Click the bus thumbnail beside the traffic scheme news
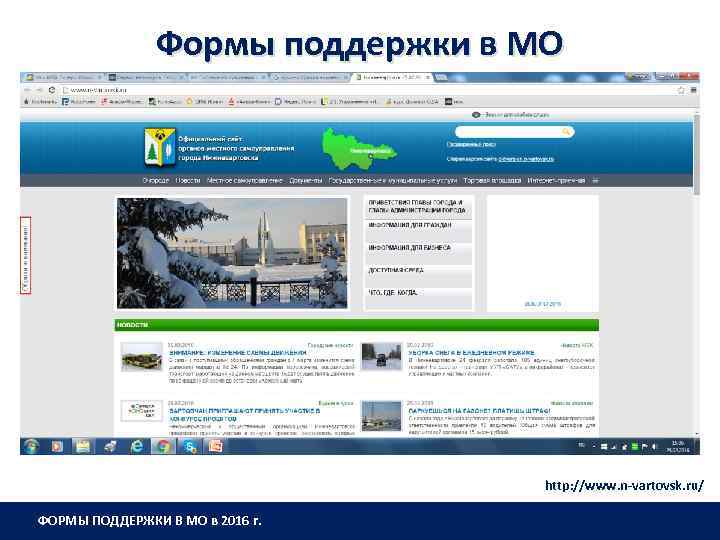This screenshot has height=540, width=720. 142,357
